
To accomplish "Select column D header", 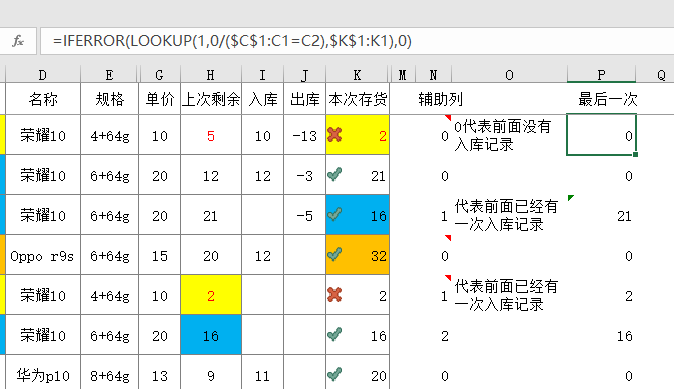I will tap(43, 75).
